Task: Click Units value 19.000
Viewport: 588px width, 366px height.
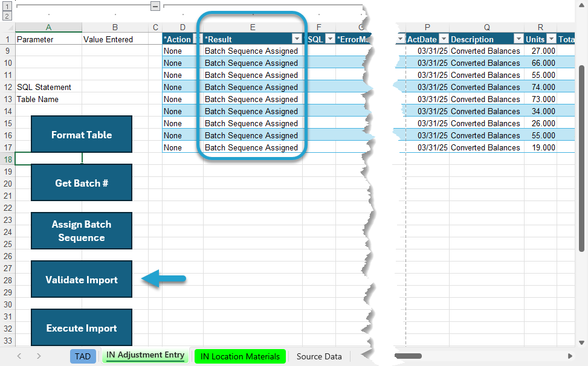Action: 540,147
